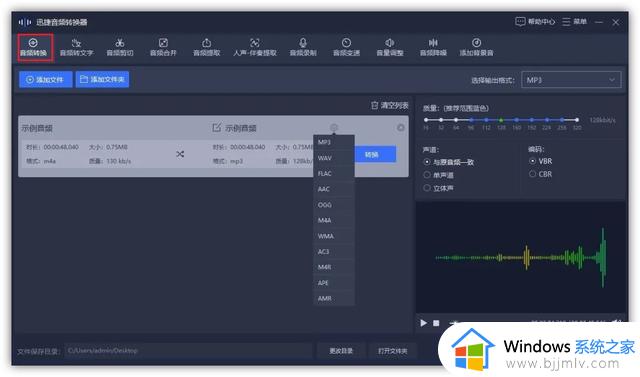Choose AAC from the format list
Image resolution: width=640 pixels, height=377 pixels.
333,189
